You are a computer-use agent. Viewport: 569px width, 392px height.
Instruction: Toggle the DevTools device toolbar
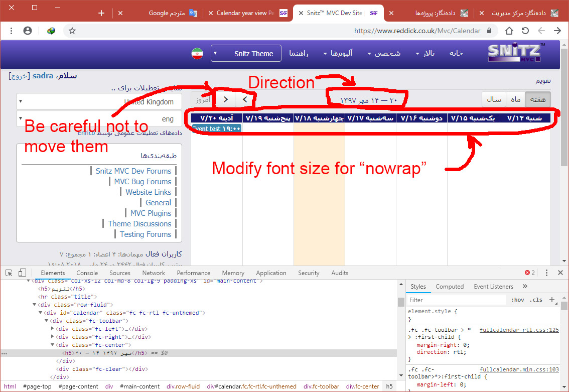pyautogui.click(x=22, y=273)
